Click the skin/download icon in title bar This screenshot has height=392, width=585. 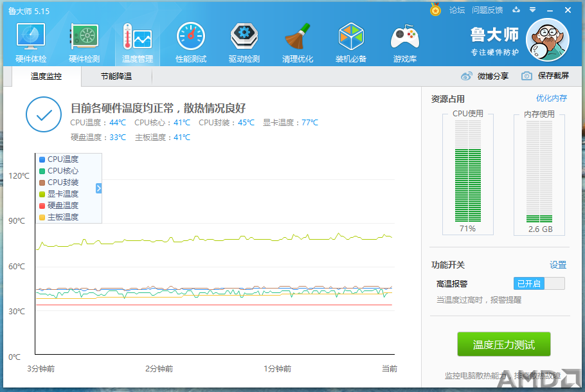coord(516,10)
